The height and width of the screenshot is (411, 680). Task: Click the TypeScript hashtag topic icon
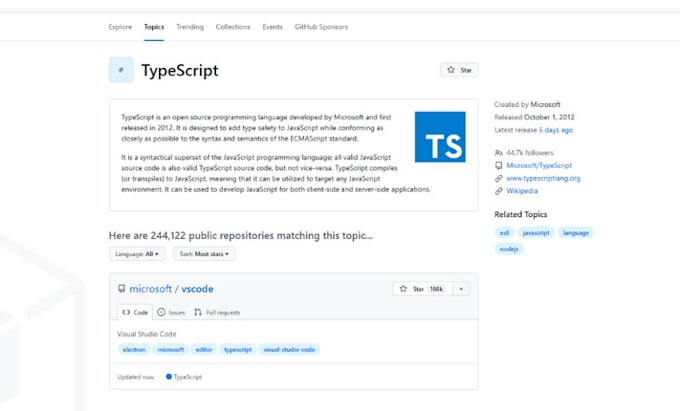coord(121,70)
